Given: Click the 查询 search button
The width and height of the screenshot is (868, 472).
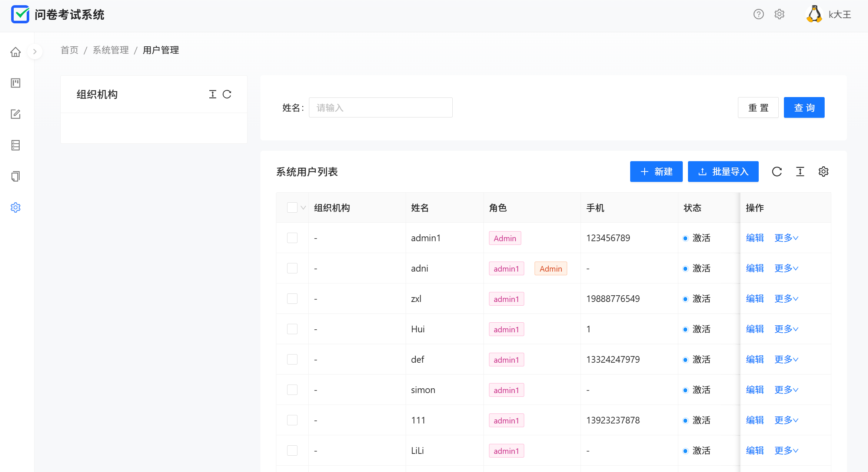Looking at the screenshot, I should point(804,107).
